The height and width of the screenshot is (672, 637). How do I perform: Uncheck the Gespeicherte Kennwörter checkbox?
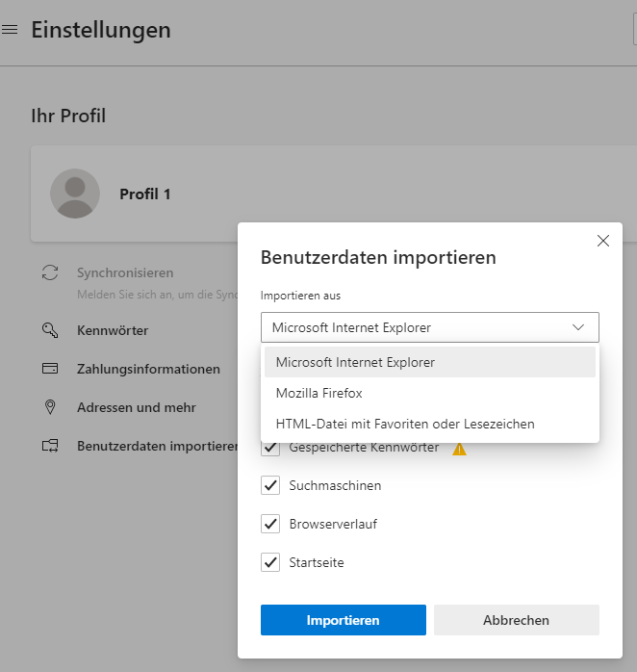click(x=270, y=448)
